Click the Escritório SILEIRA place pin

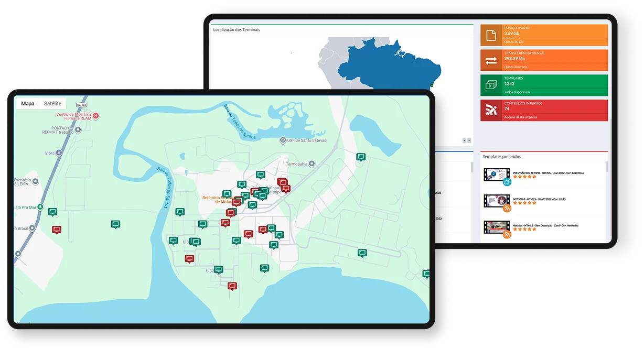[35, 182]
